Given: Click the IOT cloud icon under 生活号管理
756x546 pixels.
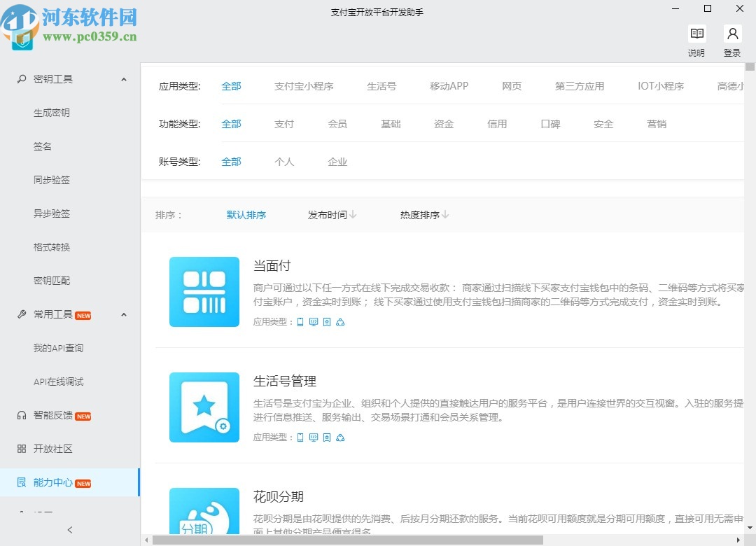Looking at the screenshot, I should (x=340, y=437).
